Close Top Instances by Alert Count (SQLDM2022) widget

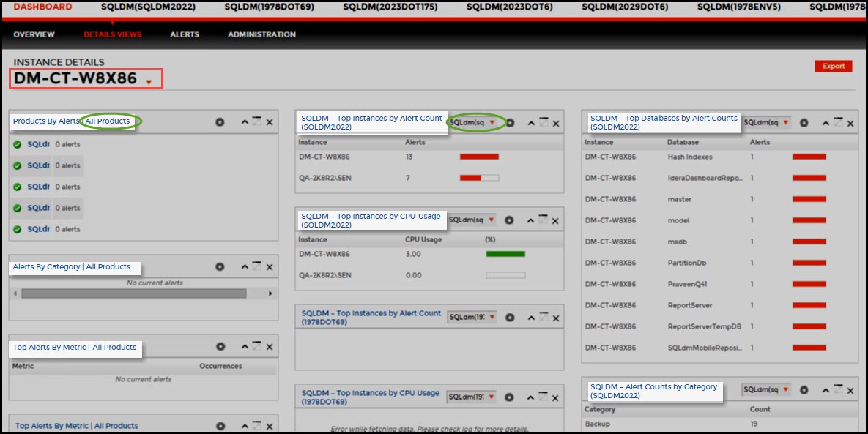[556, 123]
